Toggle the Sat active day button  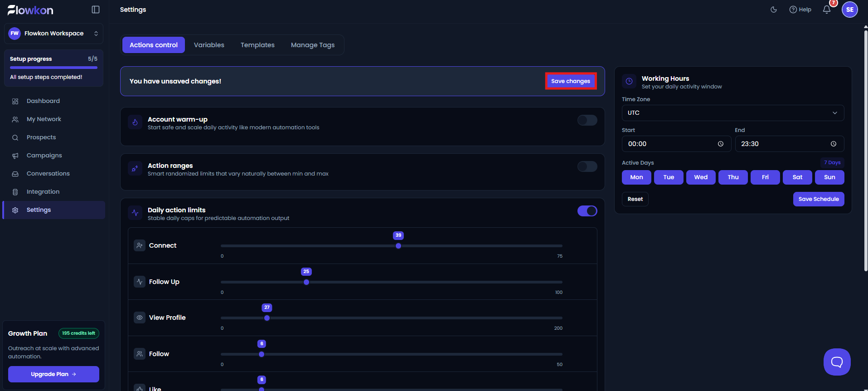(x=797, y=177)
